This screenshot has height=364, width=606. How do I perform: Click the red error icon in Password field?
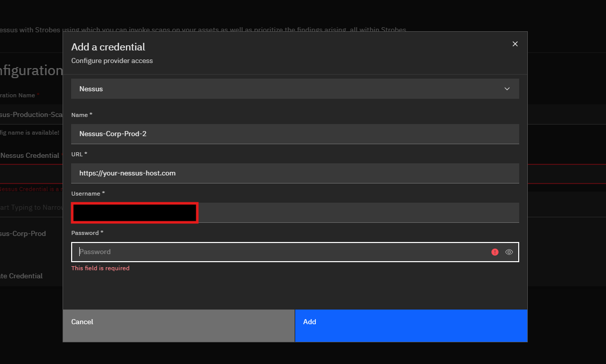click(x=495, y=252)
